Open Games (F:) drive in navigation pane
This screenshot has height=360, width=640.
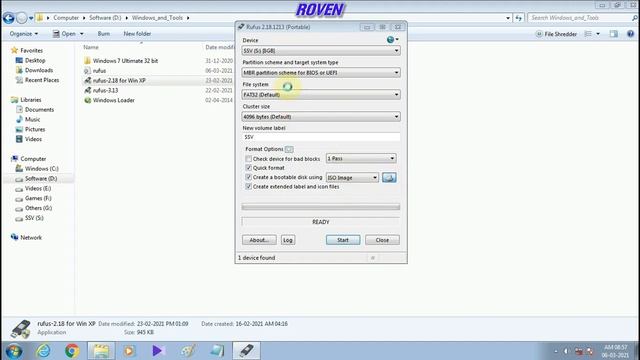(33, 198)
